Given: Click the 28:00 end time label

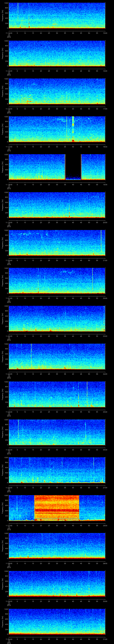Looking at the screenshot, I should coord(105,525).
